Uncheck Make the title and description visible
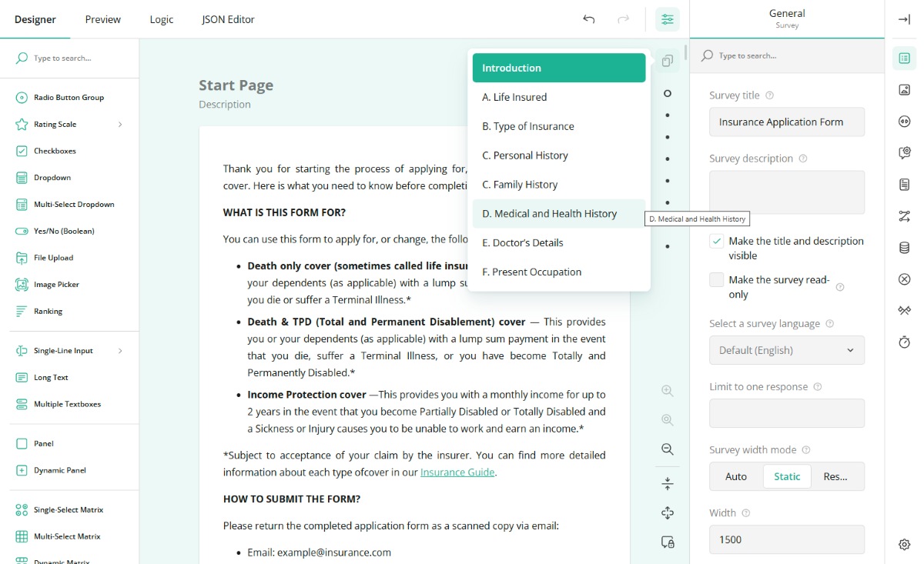Viewport: 924px width, 564px height. 717,241
